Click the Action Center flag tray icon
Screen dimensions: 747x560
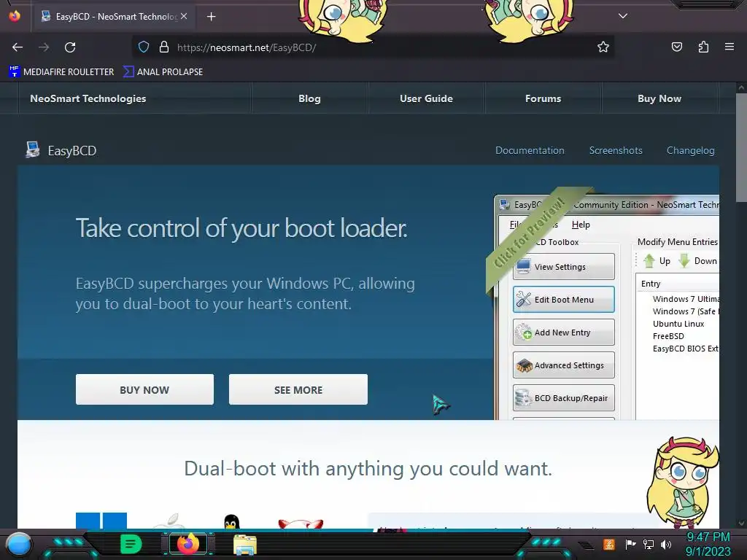(x=630, y=544)
